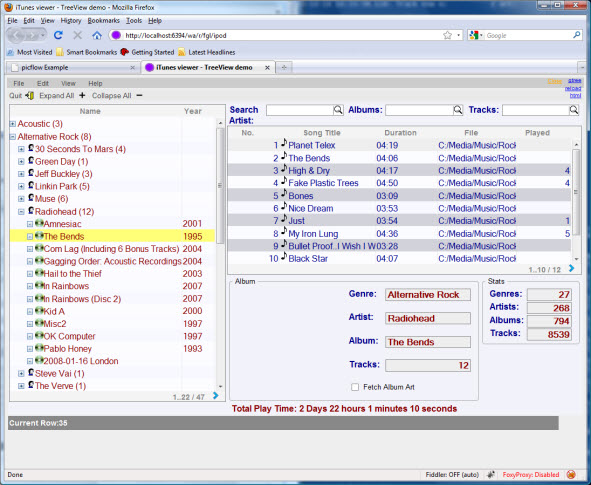This screenshot has width=591, height=485.
Task: Click the music note icon beside Black Star
Action: tap(284, 257)
